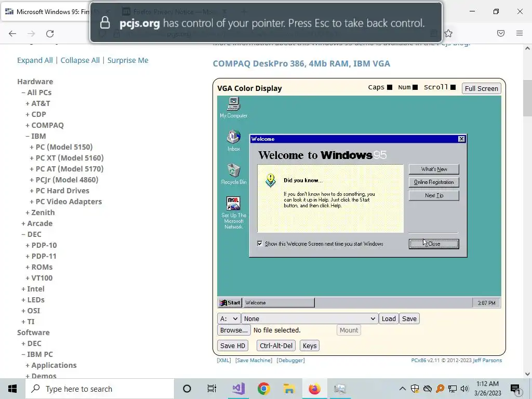This screenshot has width=532, height=399.
Task: Open the None diskette dropdown
Action: (310, 318)
